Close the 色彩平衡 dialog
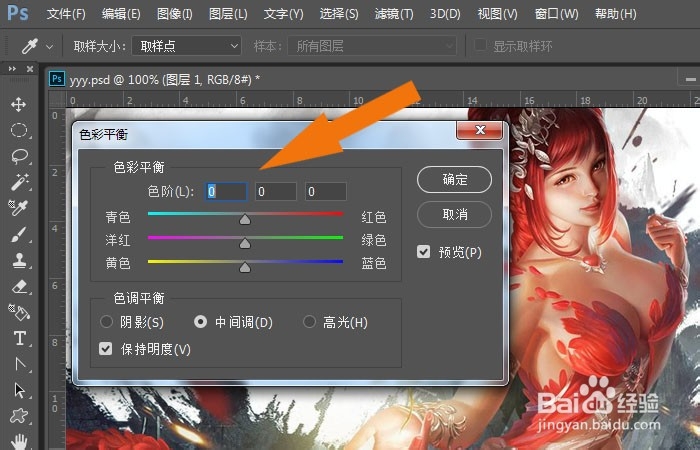The width and height of the screenshot is (700, 450). coord(480,130)
